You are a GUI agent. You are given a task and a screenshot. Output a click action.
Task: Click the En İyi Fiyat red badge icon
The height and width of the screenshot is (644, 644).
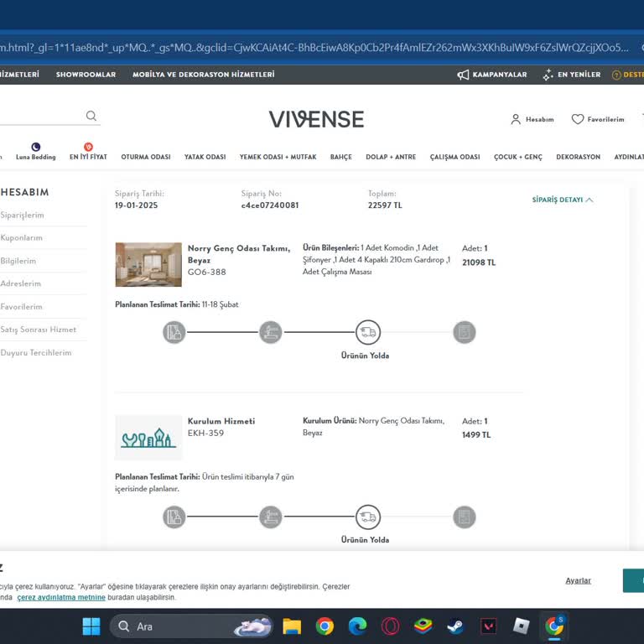tap(88, 147)
